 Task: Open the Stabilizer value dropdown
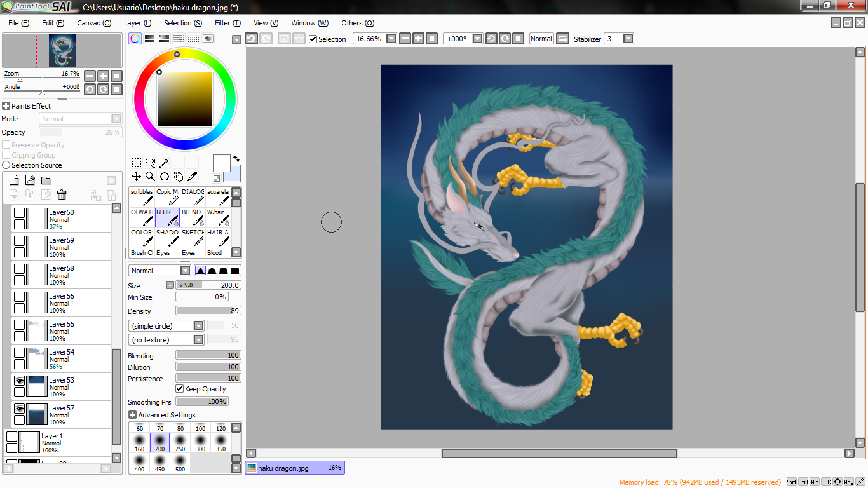628,39
